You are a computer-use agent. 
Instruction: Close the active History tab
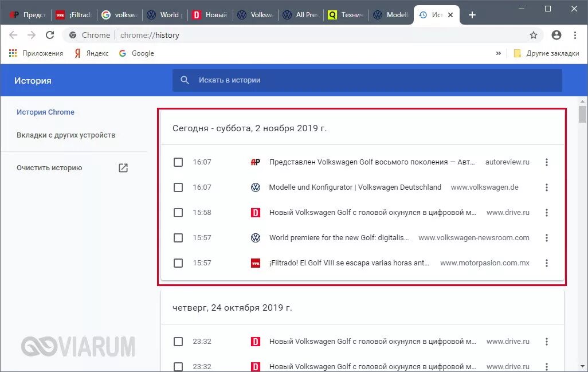coord(450,15)
